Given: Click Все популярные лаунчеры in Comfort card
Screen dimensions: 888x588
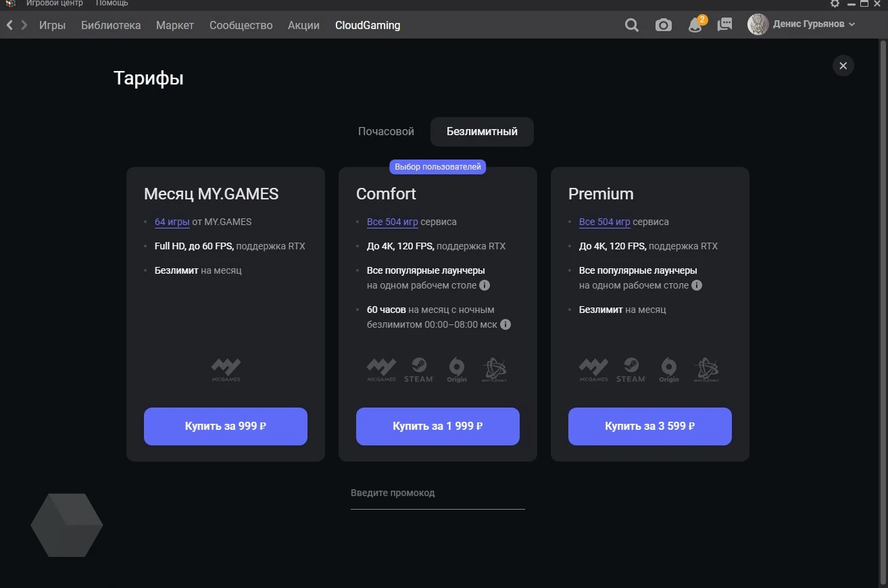Looking at the screenshot, I should tap(426, 270).
